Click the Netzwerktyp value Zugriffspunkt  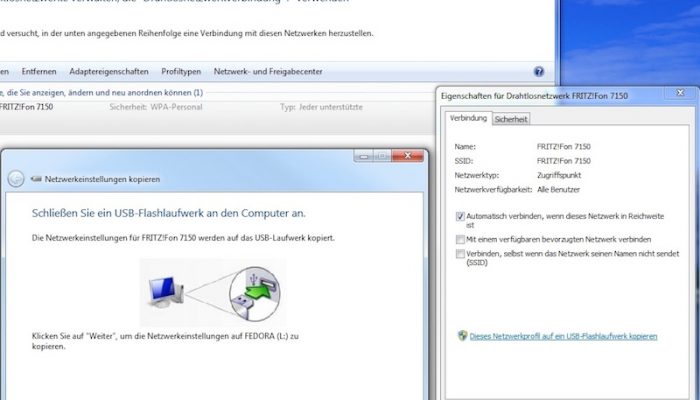(x=559, y=175)
